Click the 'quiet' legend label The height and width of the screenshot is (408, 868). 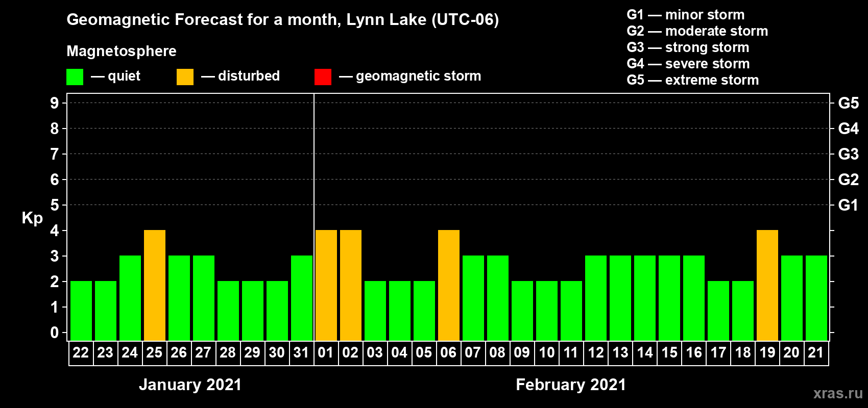(x=124, y=76)
